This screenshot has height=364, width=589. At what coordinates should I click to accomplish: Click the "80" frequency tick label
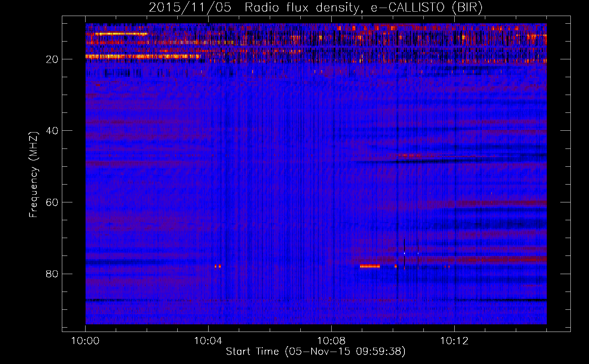52,274
